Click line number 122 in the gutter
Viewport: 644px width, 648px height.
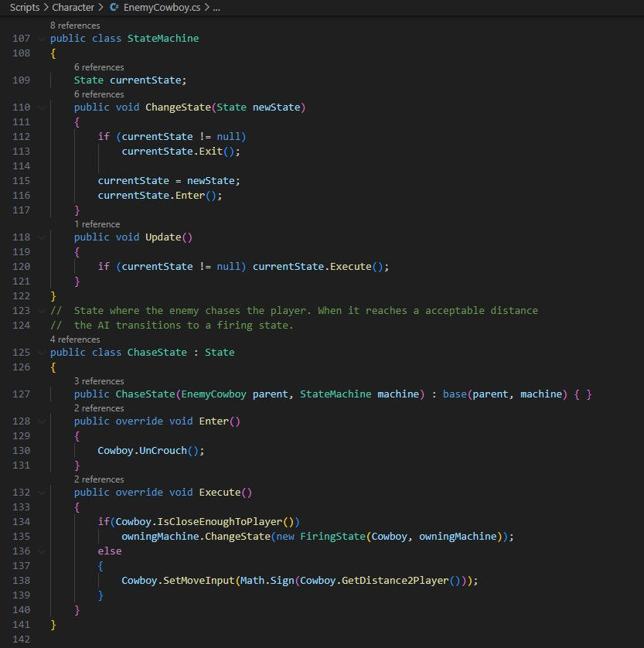click(21, 296)
